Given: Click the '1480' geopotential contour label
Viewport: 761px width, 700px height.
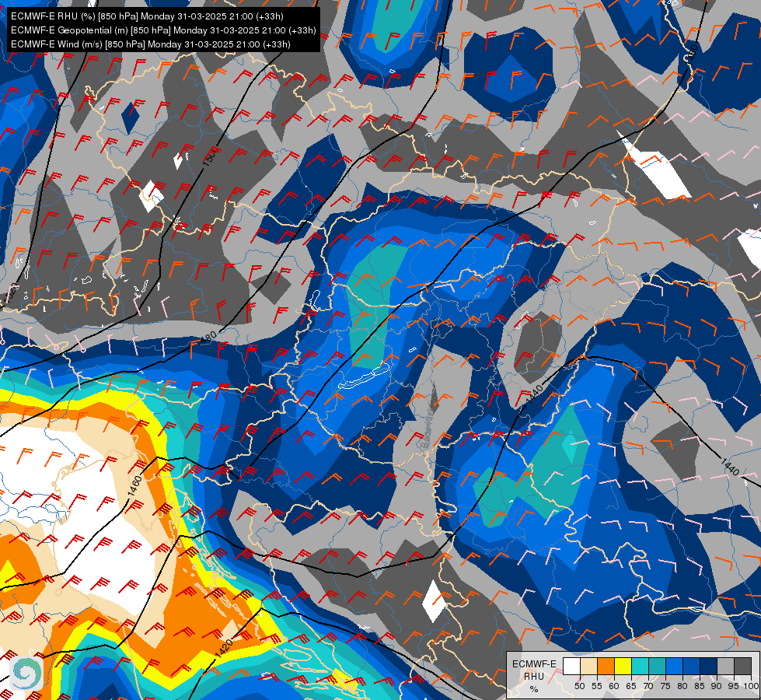Looking at the screenshot, I should click(208, 338).
